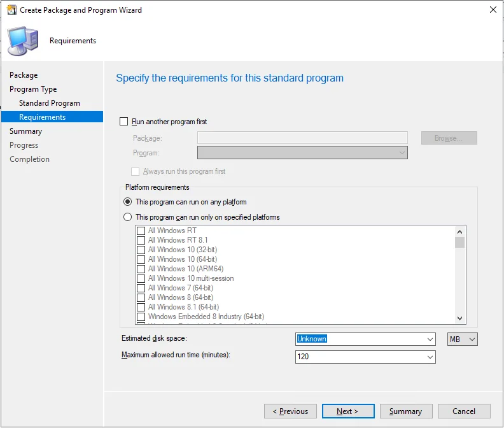Viewport: 504px width, 428px height.
Task: Open the Maximum allowed run time dropdown
Action: (430, 357)
